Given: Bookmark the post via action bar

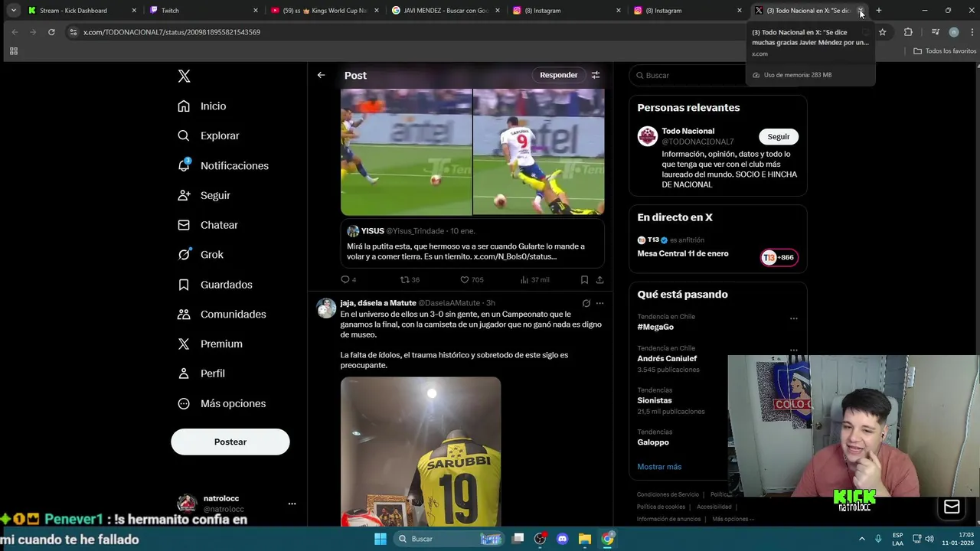Looking at the screenshot, I should point(584,280).
